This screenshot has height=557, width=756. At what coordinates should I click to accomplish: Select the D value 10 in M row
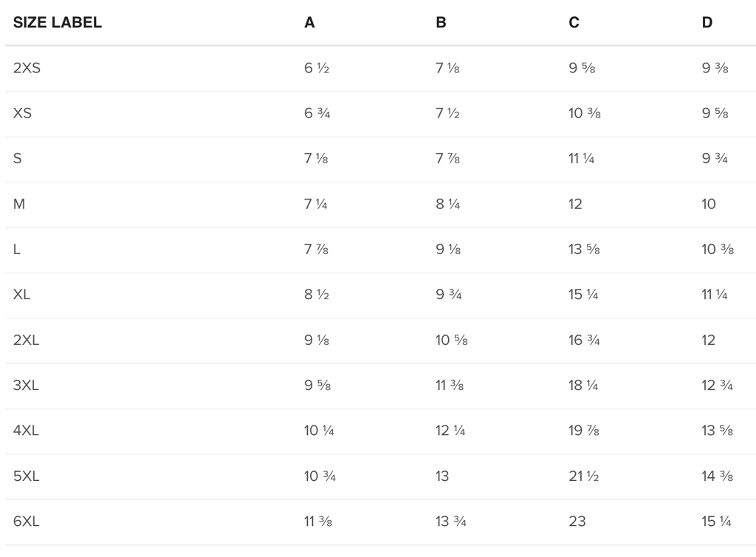point(709,204)
